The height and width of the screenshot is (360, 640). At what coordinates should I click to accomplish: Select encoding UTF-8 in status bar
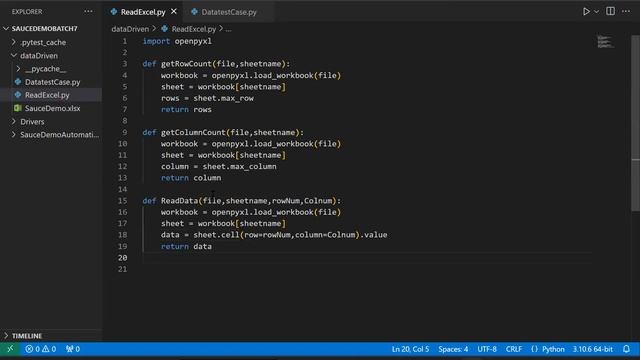tap(487, 349)
